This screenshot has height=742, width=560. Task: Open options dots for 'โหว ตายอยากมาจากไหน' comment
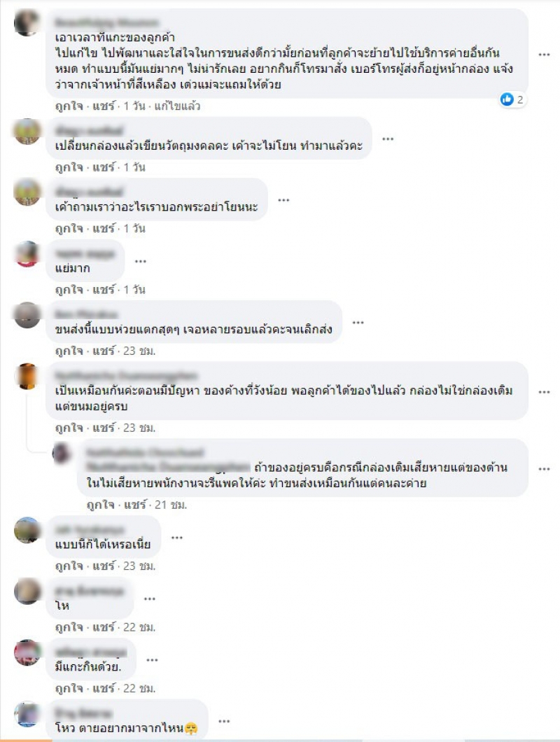(x=224, y=721)
